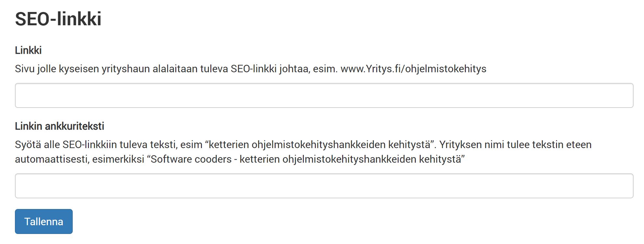Viewport: 644px width, 244px height.
Task: Click the bold Linkki field label
Action: [28, 50]
